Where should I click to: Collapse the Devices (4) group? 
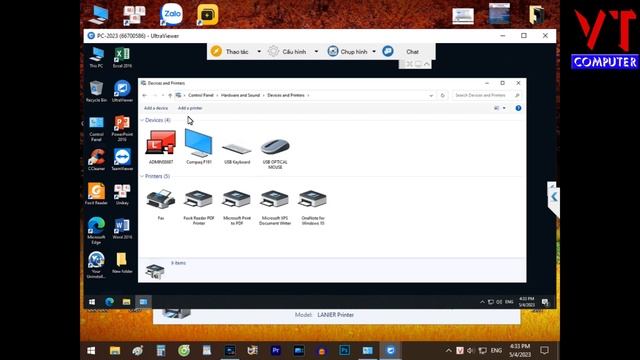click(142, 120)
